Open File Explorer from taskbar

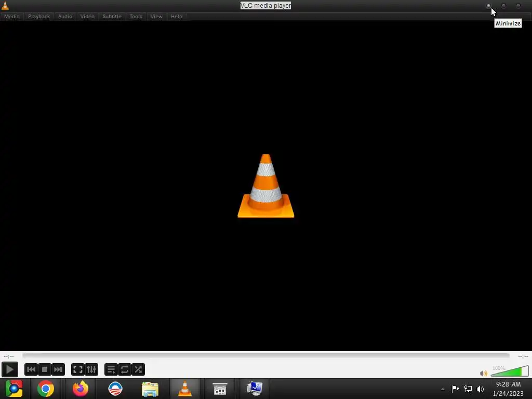click(150, 389)
